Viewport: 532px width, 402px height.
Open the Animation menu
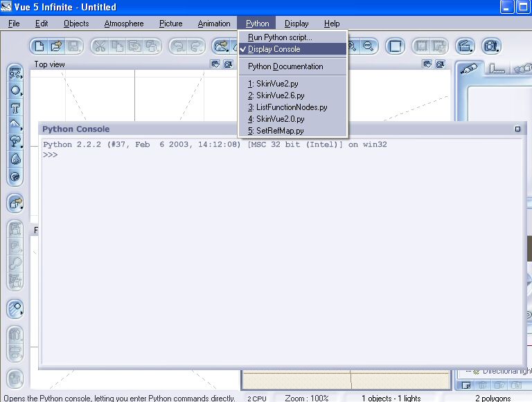point(214,24)
